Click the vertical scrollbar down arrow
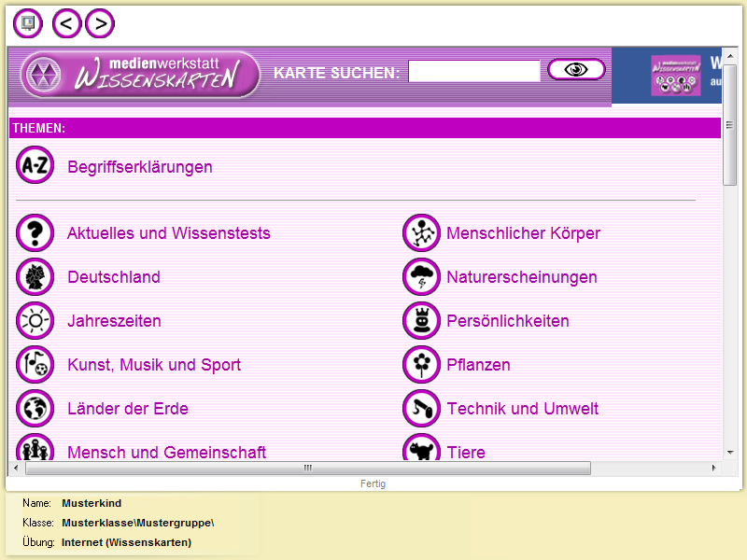747x560 pixels. coord(730,453)
